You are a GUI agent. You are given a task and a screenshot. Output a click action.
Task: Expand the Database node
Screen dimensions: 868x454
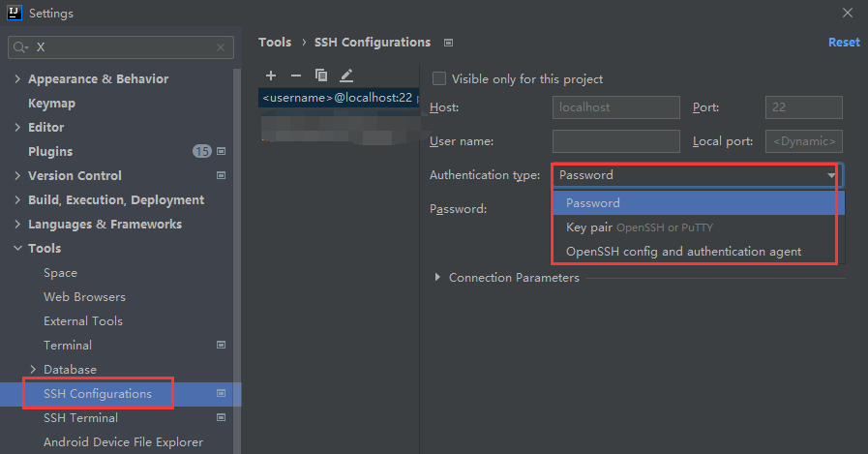(33, 369)
